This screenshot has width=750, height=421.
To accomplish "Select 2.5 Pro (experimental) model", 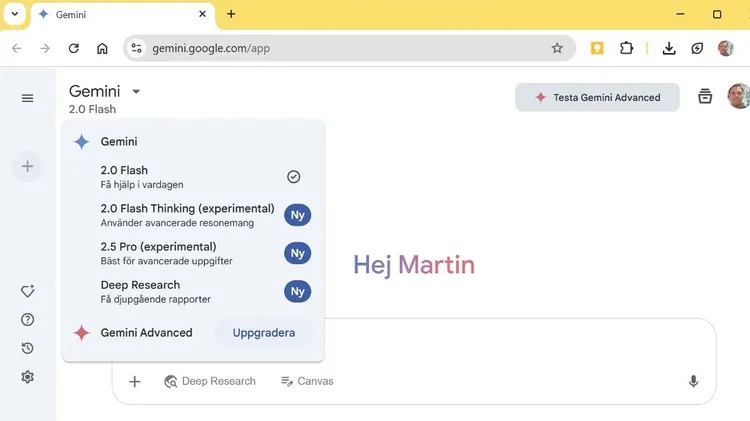I will 193,254.
